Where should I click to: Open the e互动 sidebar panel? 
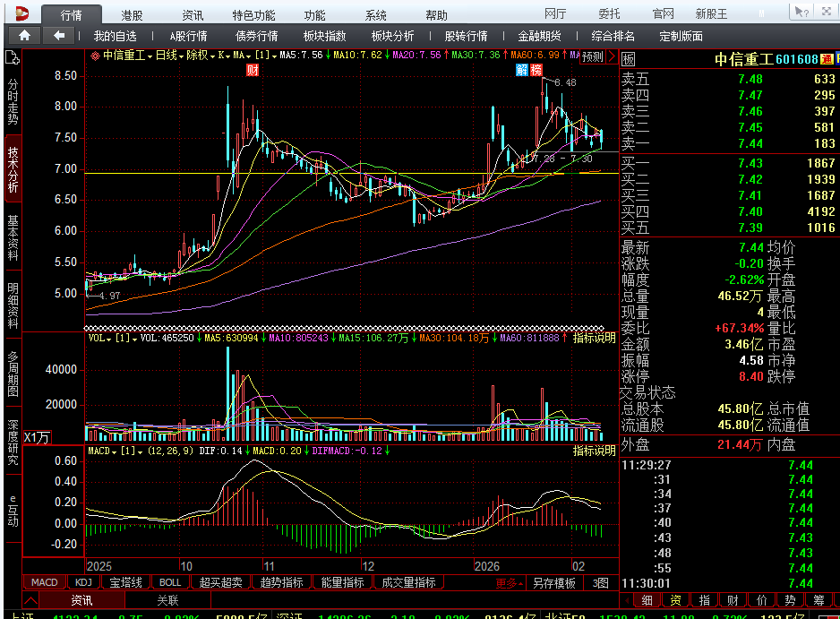click(13, 511)
